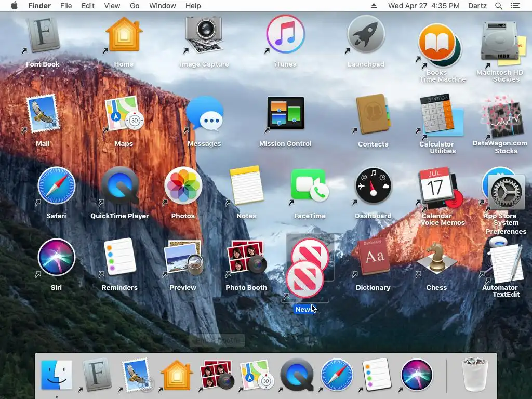The width and height of the screenshot is (532, 399).
Task: Select the Photo Booth desktop icon
Action: coord(247,258)
